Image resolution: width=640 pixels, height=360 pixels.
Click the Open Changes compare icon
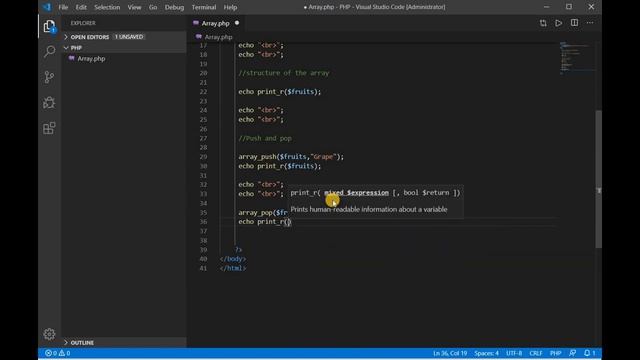click(543, 23)
